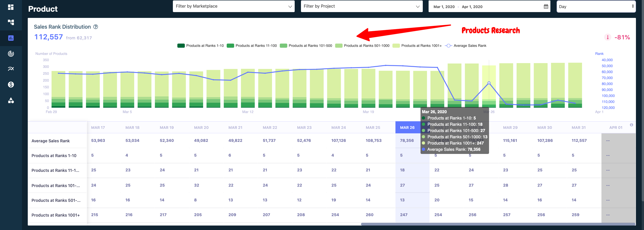Select the MAR 26 column header
Viewport: 644px width, 230px height.
407,128
